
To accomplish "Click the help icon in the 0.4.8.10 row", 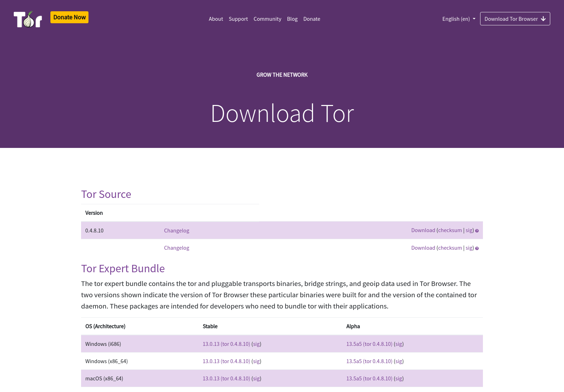I will [x=477, y=231].
